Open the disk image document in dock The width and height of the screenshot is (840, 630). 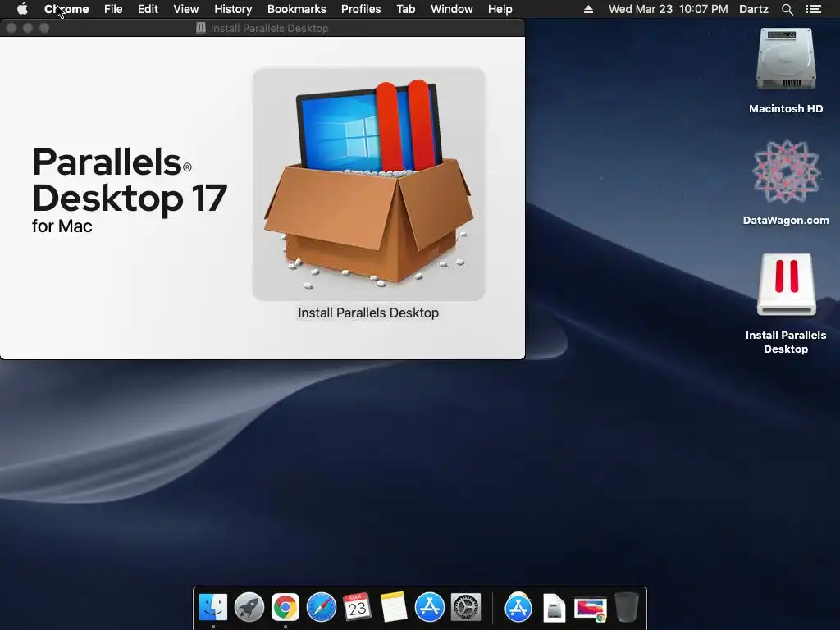coord(554,608)
